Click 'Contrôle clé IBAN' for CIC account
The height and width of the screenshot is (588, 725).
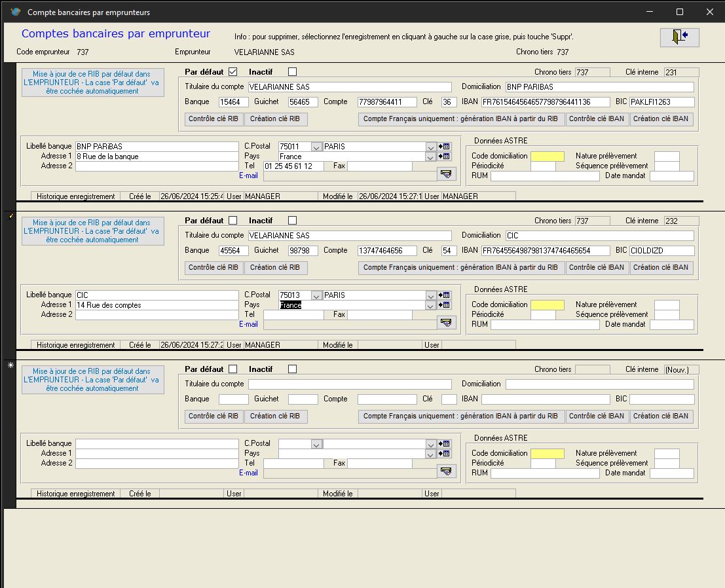pyautogui.click(x=597, y=268)
